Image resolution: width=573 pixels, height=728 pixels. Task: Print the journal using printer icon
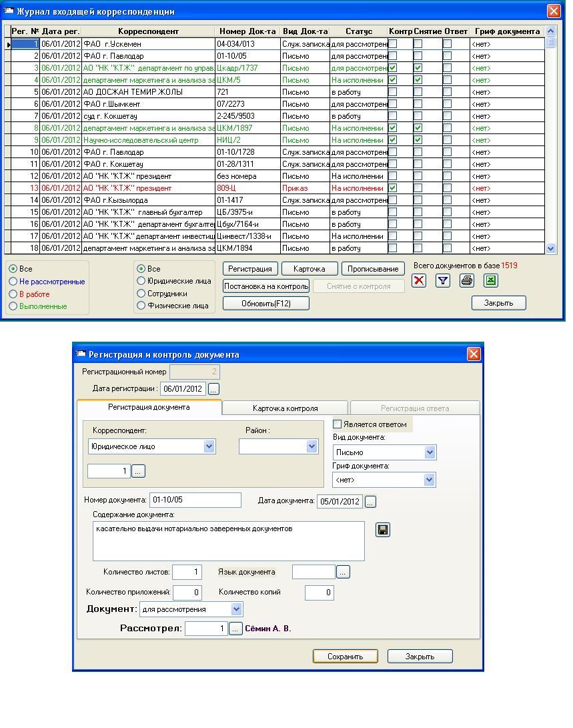point(467,280)
